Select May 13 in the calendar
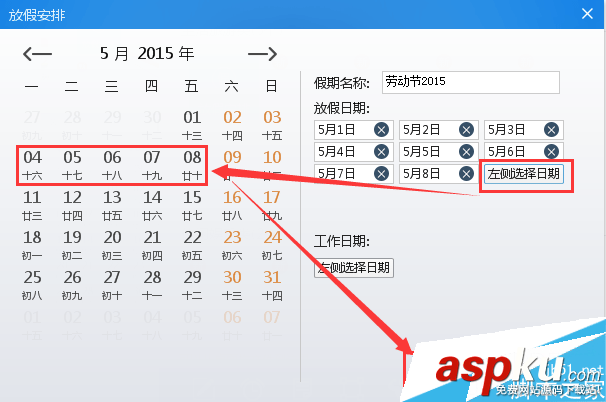The height and width of the screenshot is (402, 606). [x=112, y=205]
